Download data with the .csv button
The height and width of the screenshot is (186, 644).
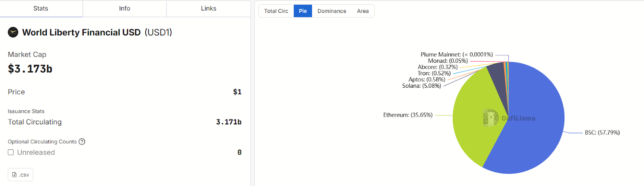click(21, 175)
